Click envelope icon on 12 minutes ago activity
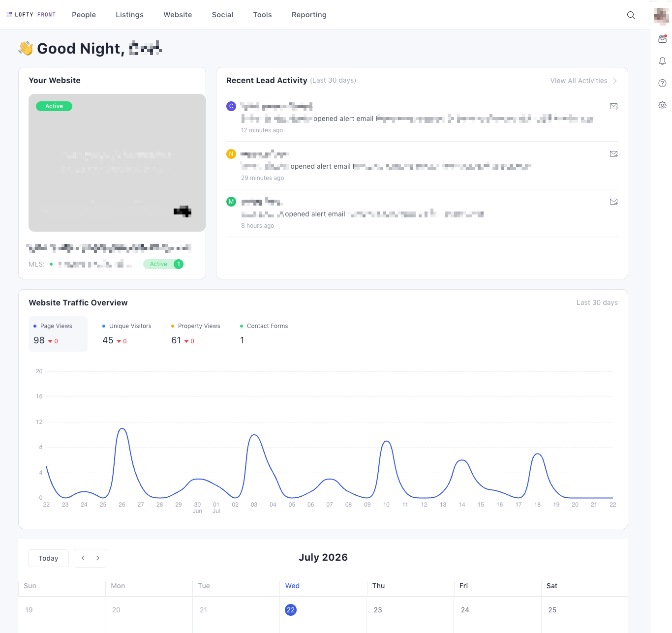The width and height of the screenshot is (672, 633). coord(613,106)
